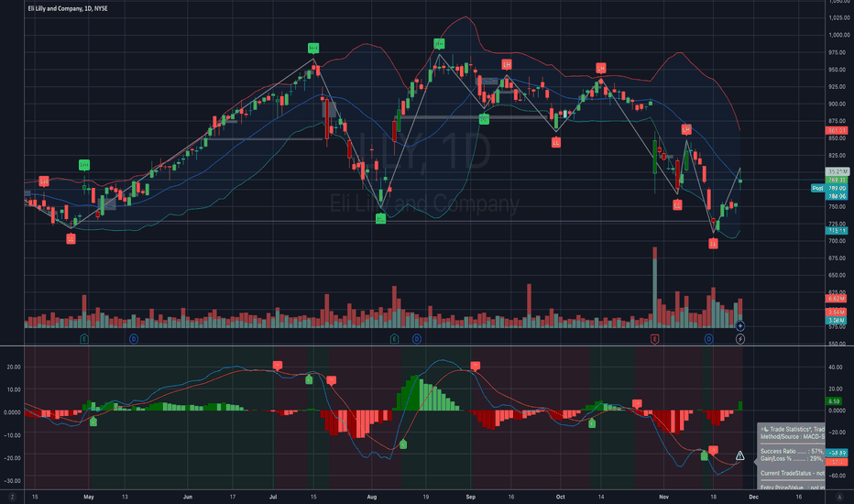Click the lightning events icon near the time axis
The width and height of the screenshot is (854, 504).
pos(740,339)
